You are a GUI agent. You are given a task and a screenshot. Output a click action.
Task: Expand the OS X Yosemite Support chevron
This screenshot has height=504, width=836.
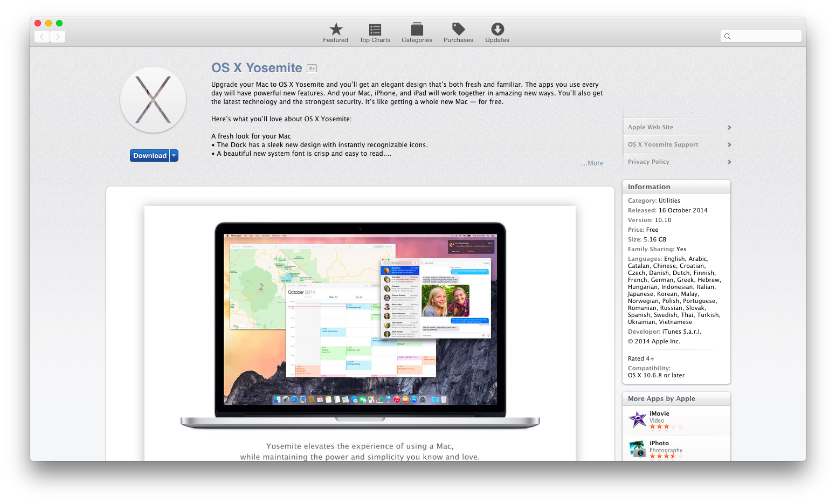click(729, 145)
